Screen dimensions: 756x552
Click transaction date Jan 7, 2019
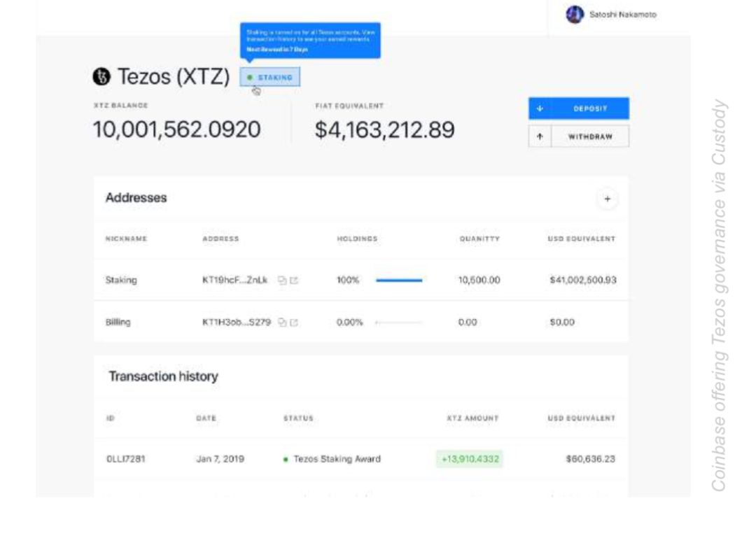pyautogui.click(x=220, y=458)
